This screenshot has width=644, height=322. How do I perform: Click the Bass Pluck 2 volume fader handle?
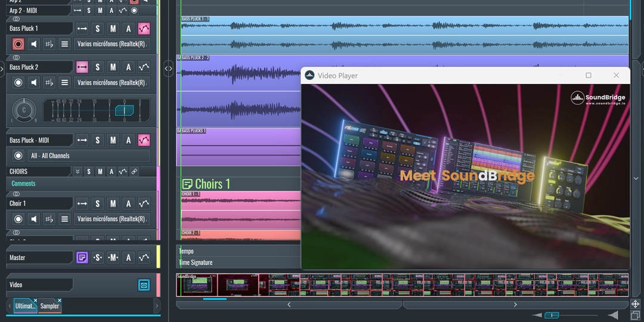pos(124,110)
